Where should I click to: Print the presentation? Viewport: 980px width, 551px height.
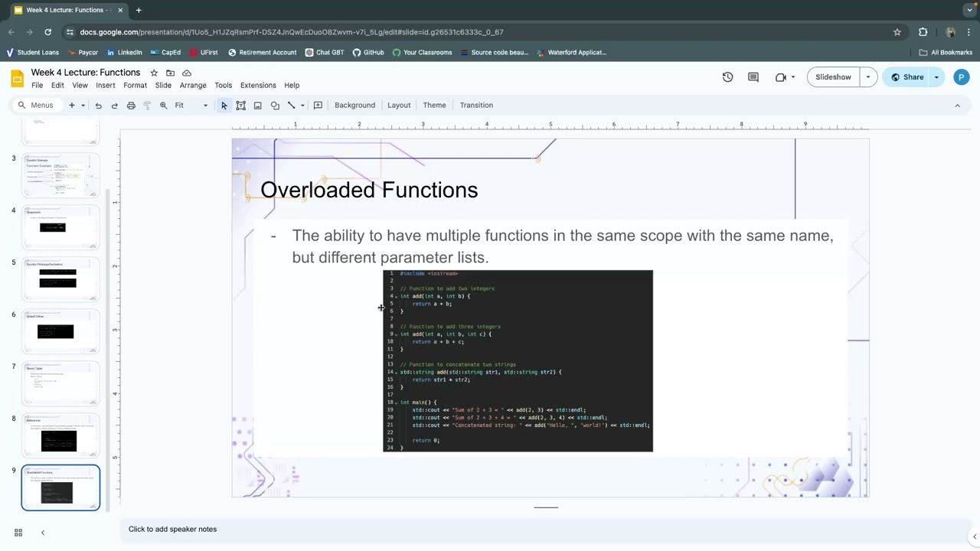131,106
